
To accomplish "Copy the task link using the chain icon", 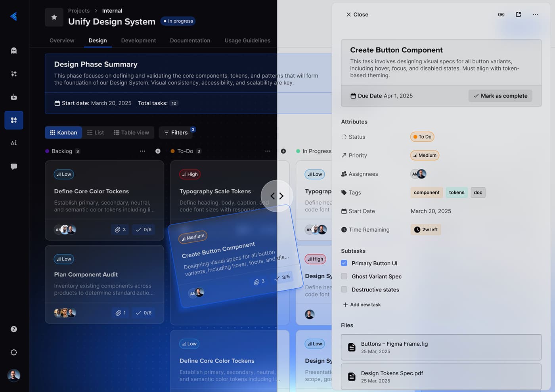I will click(x=501, y=14).
